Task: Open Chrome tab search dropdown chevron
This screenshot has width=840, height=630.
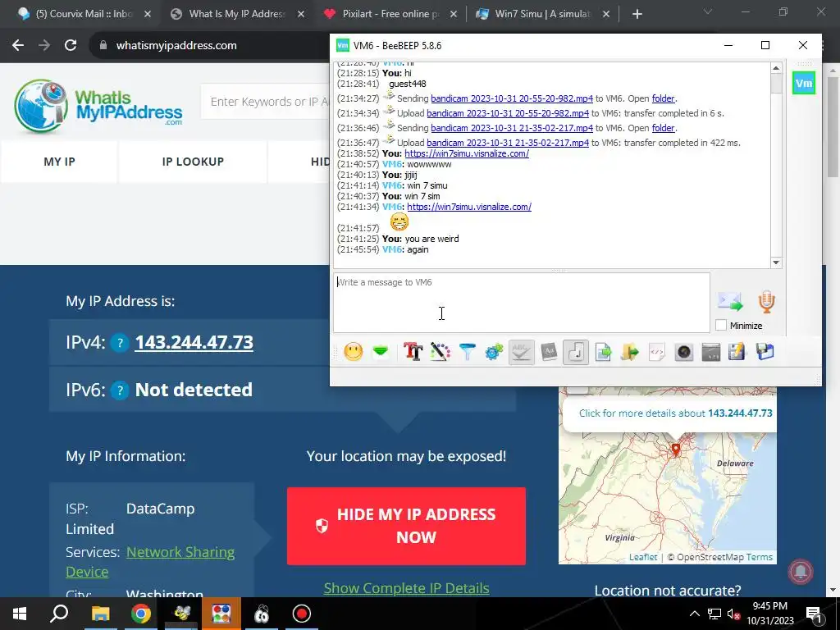Action: coord(708,11)
